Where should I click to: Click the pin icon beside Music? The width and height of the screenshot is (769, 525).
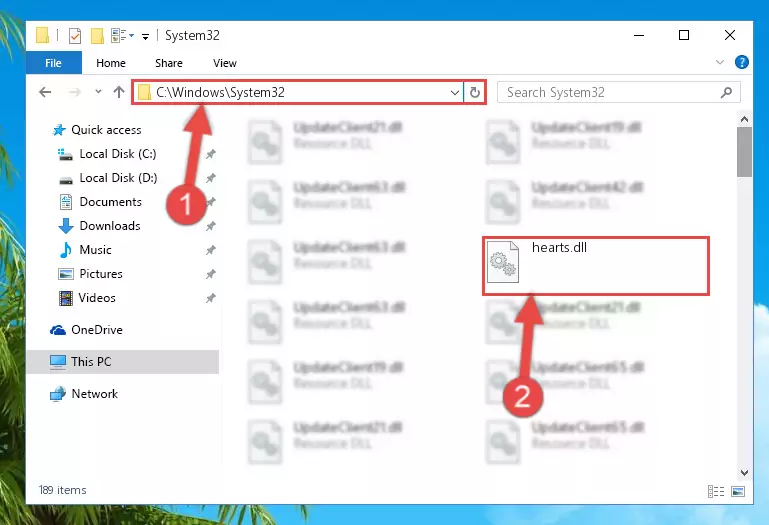pos(211,250)
